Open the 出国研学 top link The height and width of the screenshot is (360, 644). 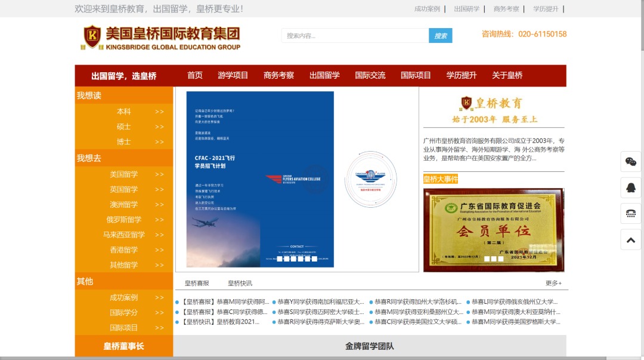point(466,8)
